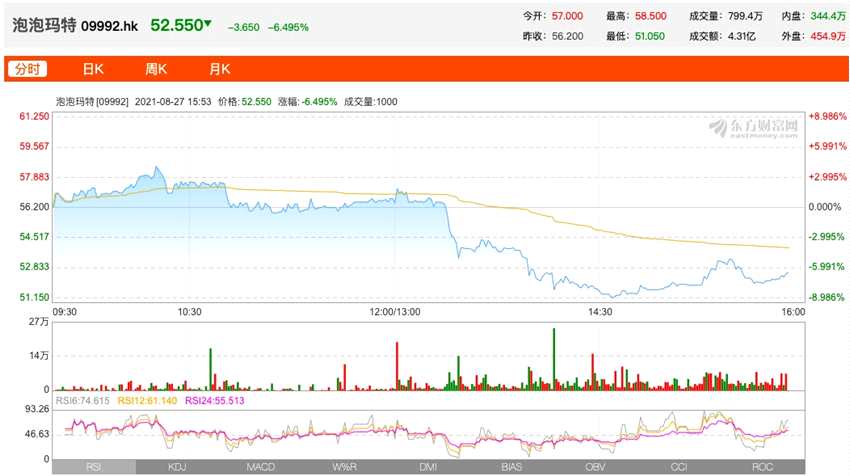Viewport: 850px width, 476px height.
Task: Click the 14:30 time axis label
Action: [600, 312]
